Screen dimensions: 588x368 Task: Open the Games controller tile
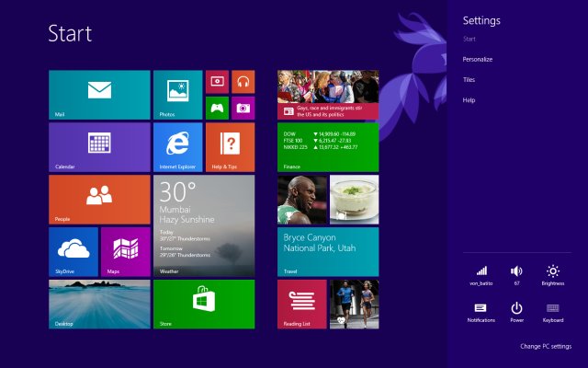(217, 108)
